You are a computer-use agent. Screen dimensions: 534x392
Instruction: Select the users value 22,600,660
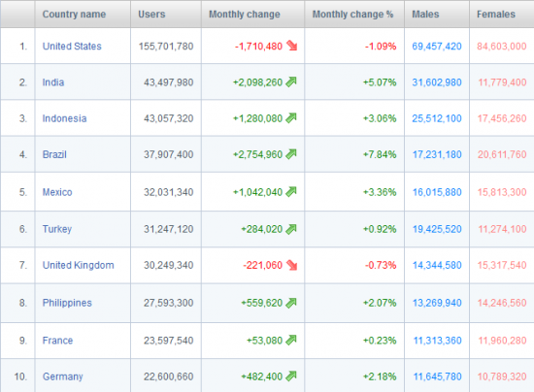[168, 376]
